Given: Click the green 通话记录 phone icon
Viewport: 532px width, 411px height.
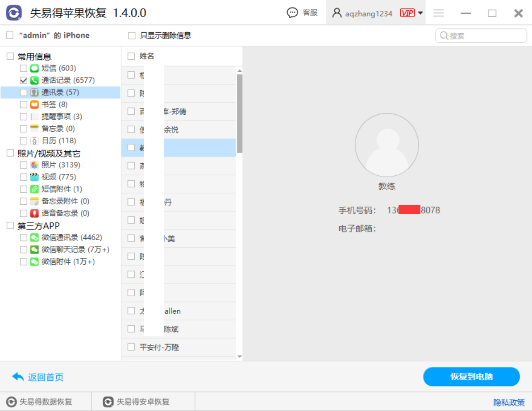Looking at the screenshot, I should (34, 80).
